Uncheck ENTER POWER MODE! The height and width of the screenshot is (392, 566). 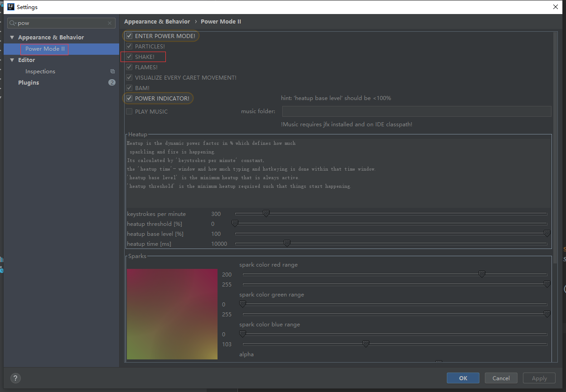click(x=129, y=35)
